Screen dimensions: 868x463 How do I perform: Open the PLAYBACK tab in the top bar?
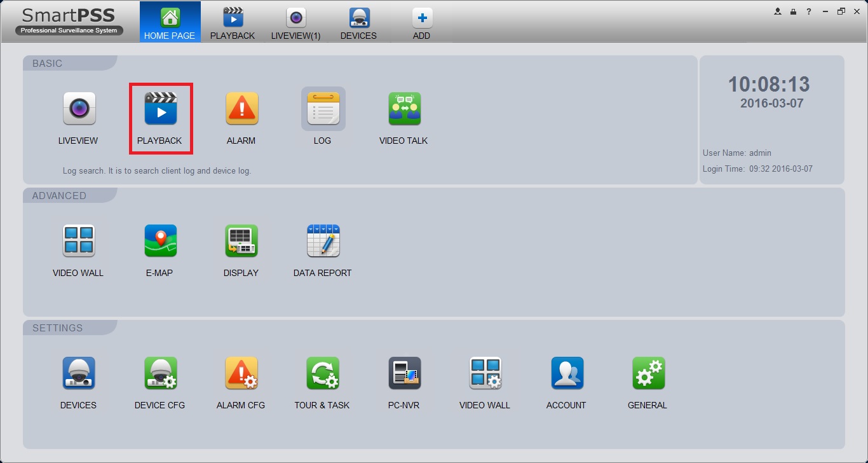[233, 22]
